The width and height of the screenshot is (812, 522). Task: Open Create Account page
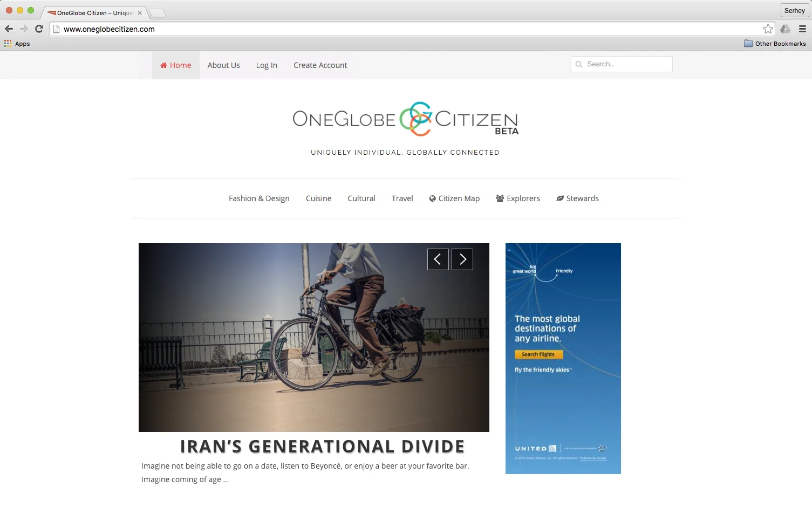point(320,65)
